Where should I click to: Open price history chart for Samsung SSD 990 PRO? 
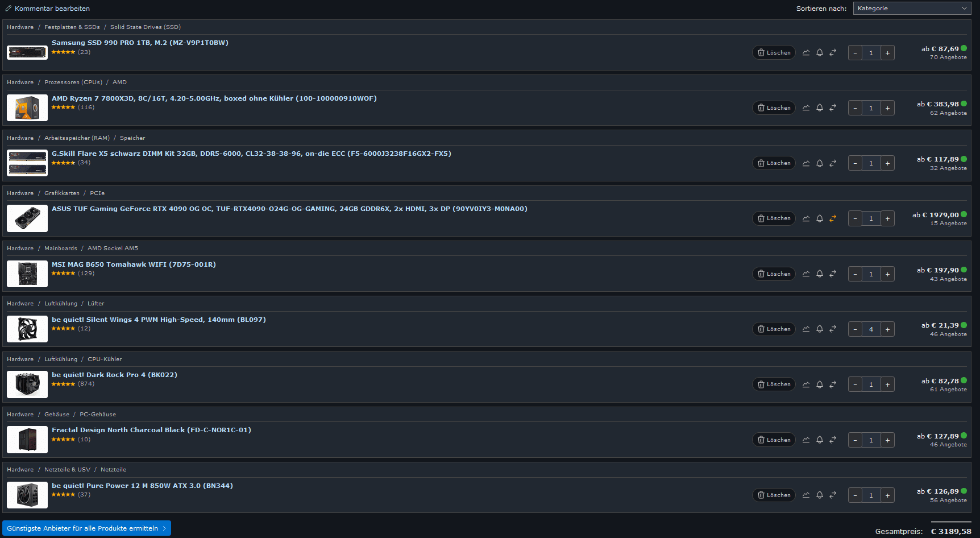point(806,53)
